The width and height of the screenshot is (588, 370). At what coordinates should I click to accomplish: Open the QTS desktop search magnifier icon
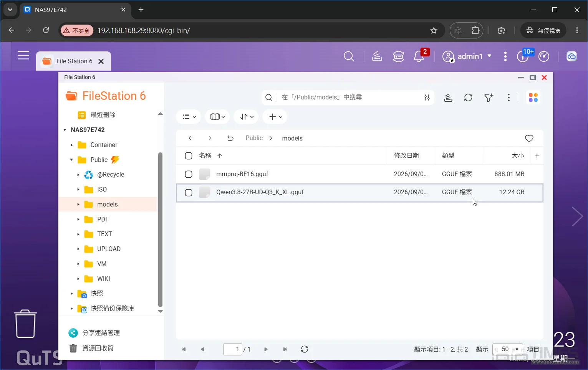pyautogui.click(x=349, y=57)
